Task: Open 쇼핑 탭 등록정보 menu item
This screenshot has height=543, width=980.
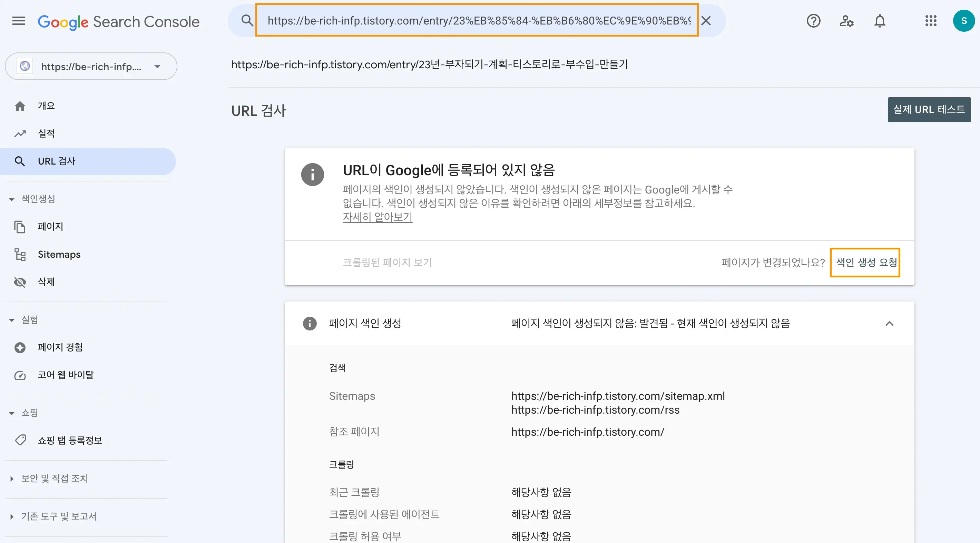Action: 88,440
